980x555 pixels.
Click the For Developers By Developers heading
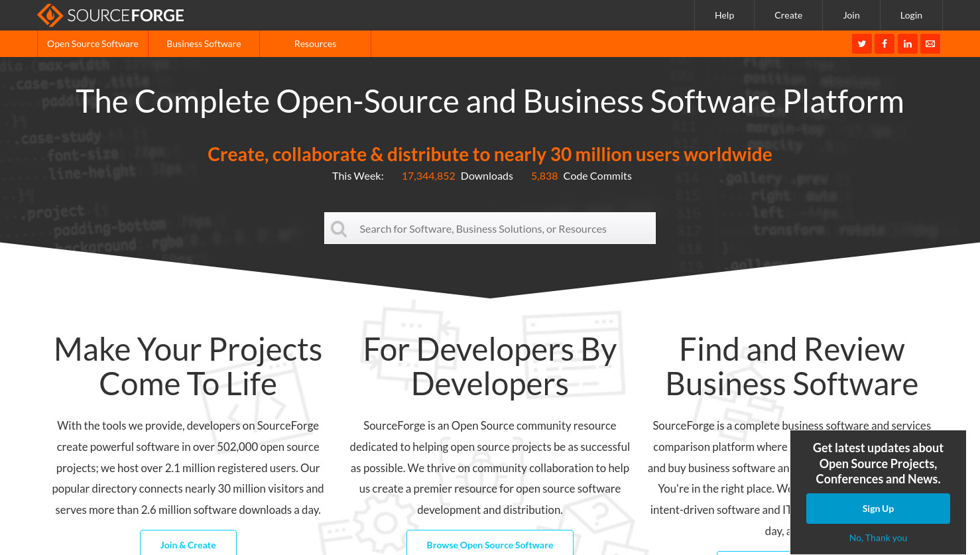(x=490, y=367)
